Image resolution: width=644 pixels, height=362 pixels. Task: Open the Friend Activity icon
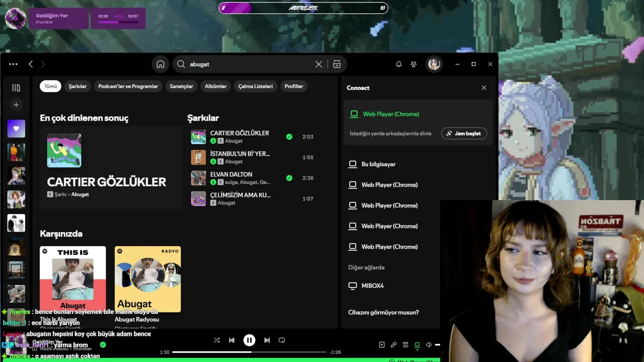pos(414,64)
